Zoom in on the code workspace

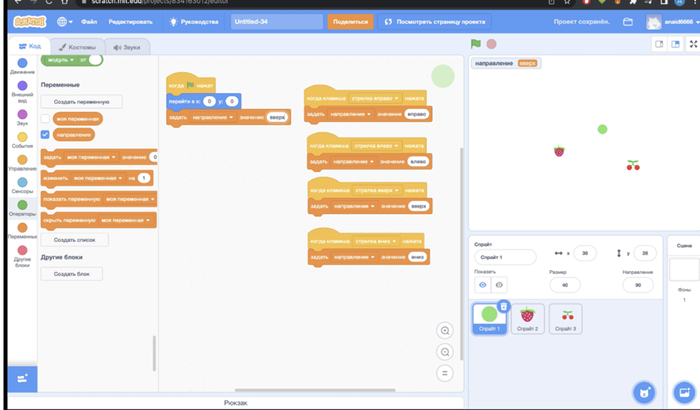pyautogui.click(x=445, y=331)
